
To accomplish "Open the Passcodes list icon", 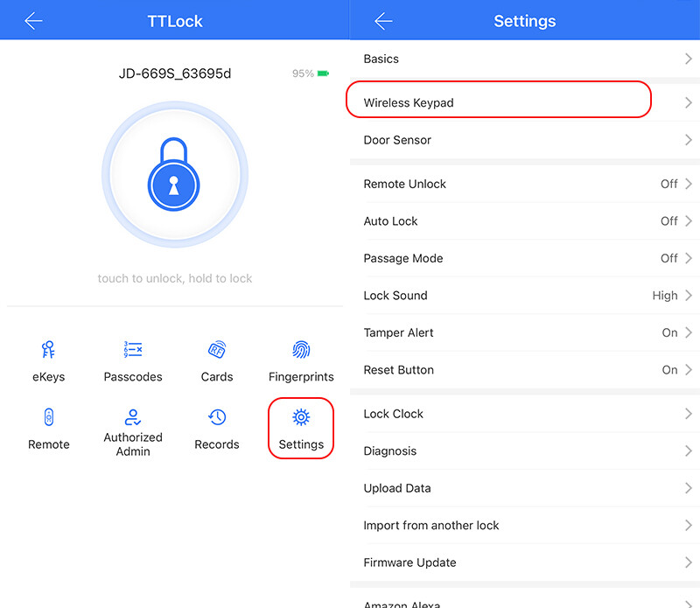I will click(133, 351).
